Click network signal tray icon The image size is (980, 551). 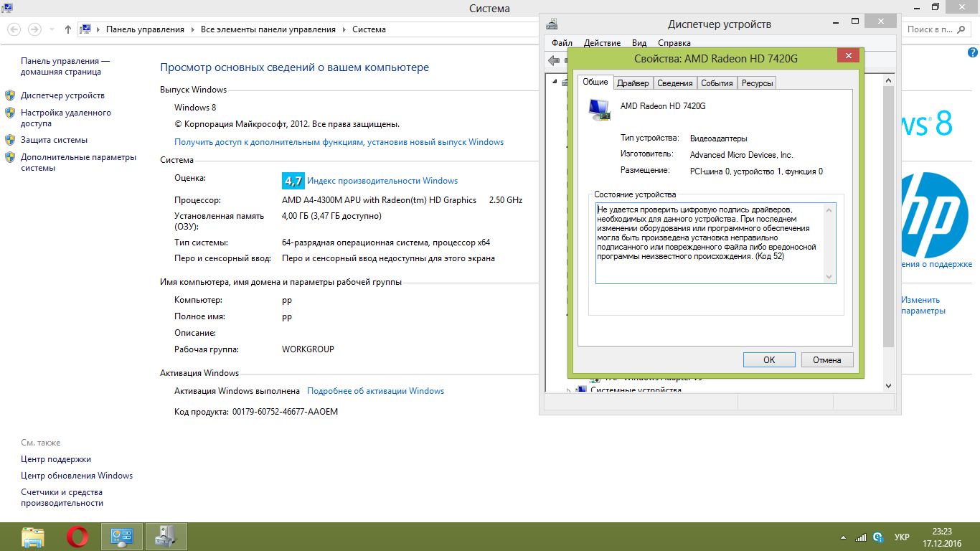(x=861, y=537)
